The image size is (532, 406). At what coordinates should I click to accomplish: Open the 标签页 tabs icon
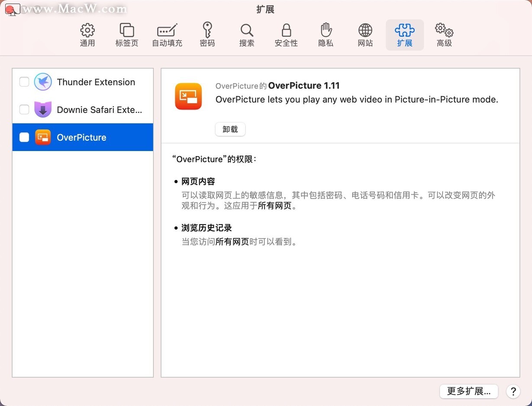[127, 30]
